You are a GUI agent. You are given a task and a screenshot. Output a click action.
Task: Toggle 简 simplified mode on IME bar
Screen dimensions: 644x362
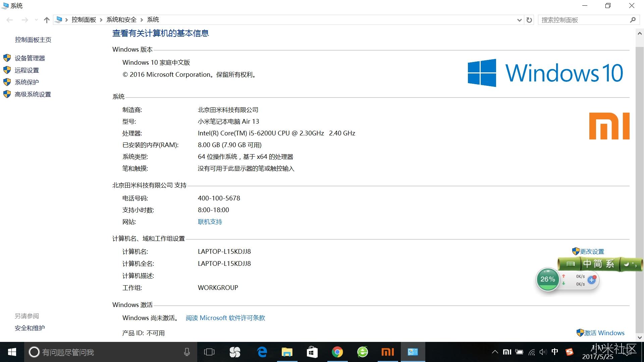click(x=598, y=264)
